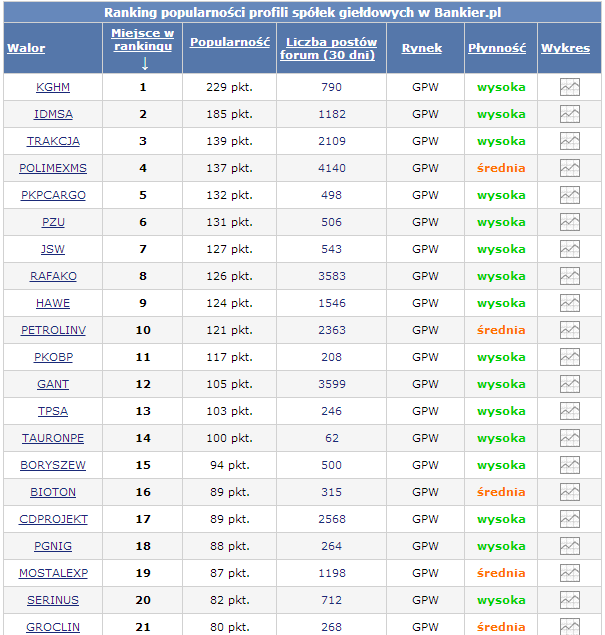This screenshot has width=605, height=635.
Task: Click the Walor column header
Action: [x=26, y=48]
